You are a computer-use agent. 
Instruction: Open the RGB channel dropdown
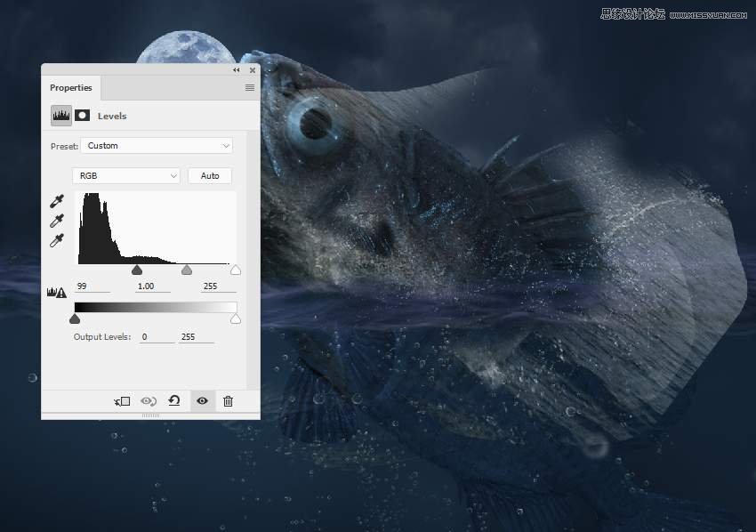pyautogui.click(x=125, y=175)
